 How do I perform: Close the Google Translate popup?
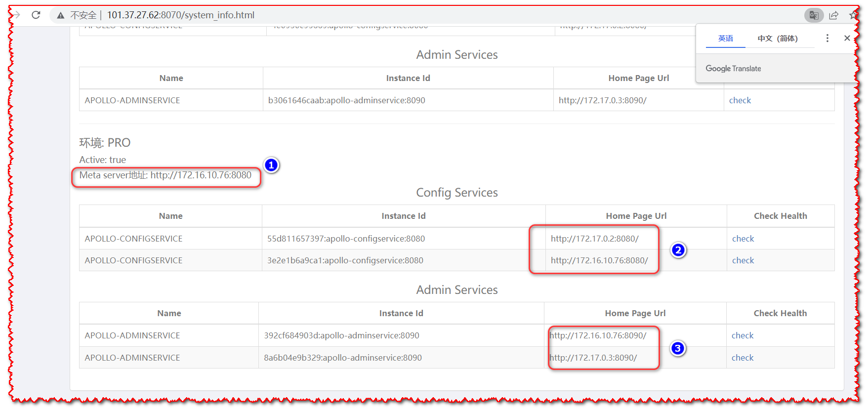click(847, 38)
